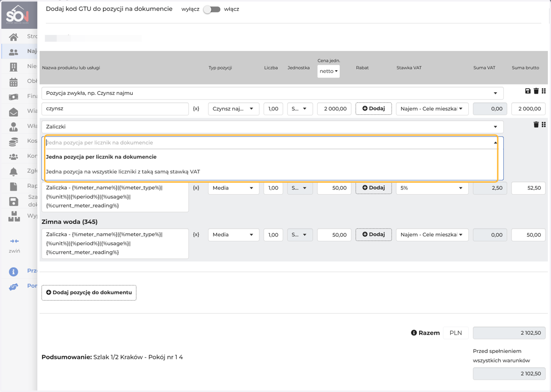
Task: Open the 5% VAT rate dropdown
Action: click(x=432, y=188)
